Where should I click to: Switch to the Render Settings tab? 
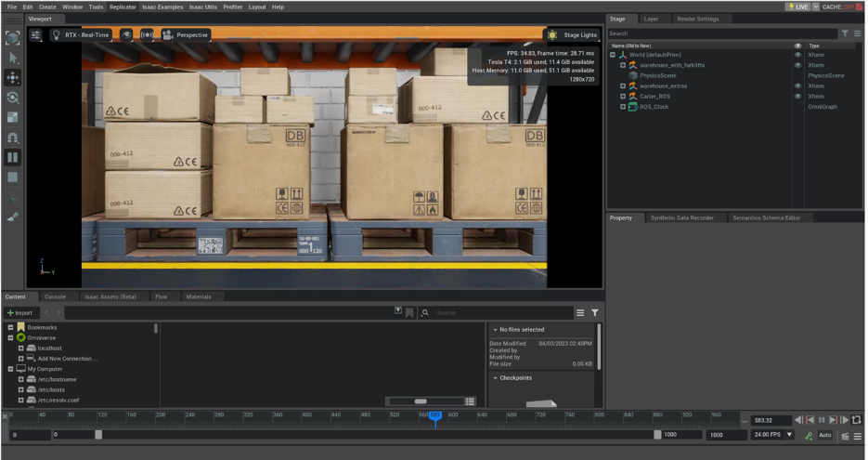coord(696,19)
